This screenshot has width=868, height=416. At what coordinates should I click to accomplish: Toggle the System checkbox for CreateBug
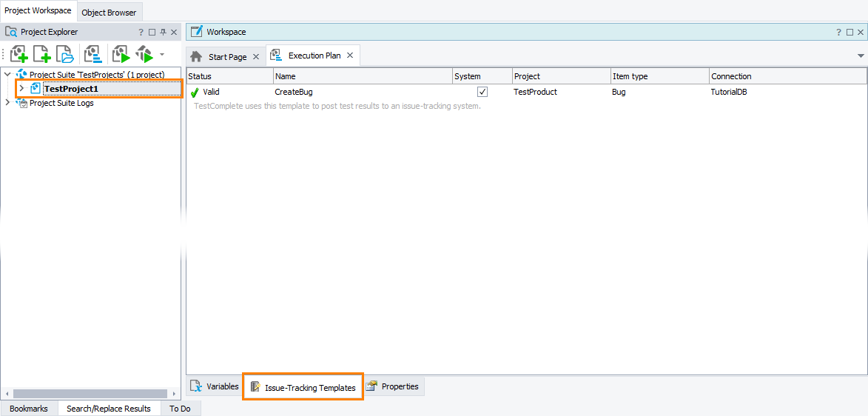[x=482, y=92]
